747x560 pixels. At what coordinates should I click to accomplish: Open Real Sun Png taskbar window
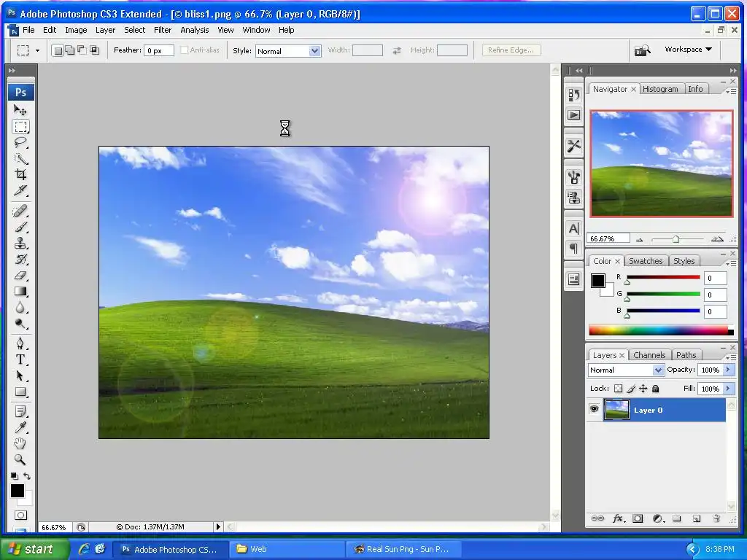tap(404, 549)
